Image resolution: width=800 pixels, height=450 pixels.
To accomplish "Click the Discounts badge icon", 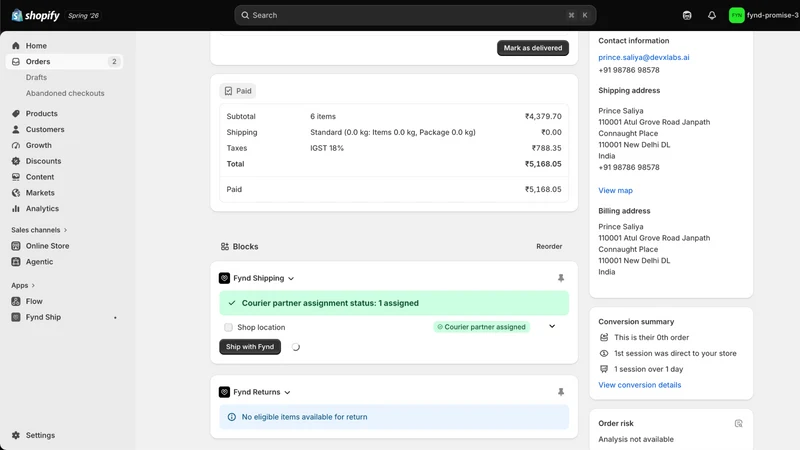I will click(16, 161).
